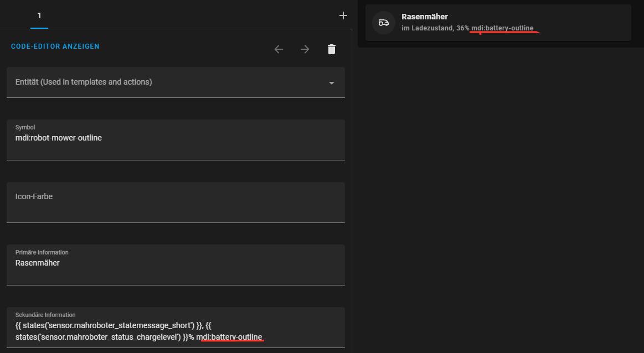The height and width of the screenshot is (353, 644).
Task: Click inside the Symbol input field
Action: click(x=176, y=137)
